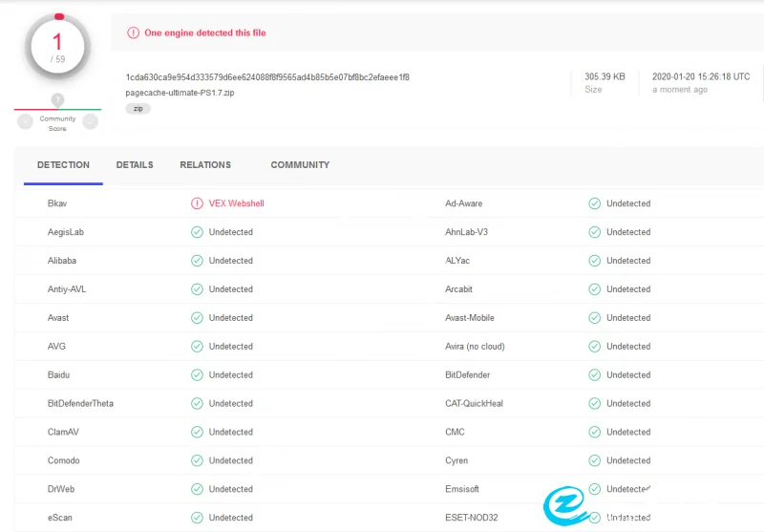
Task: Open the COMMUNITY tab
Action: (300, 165)
